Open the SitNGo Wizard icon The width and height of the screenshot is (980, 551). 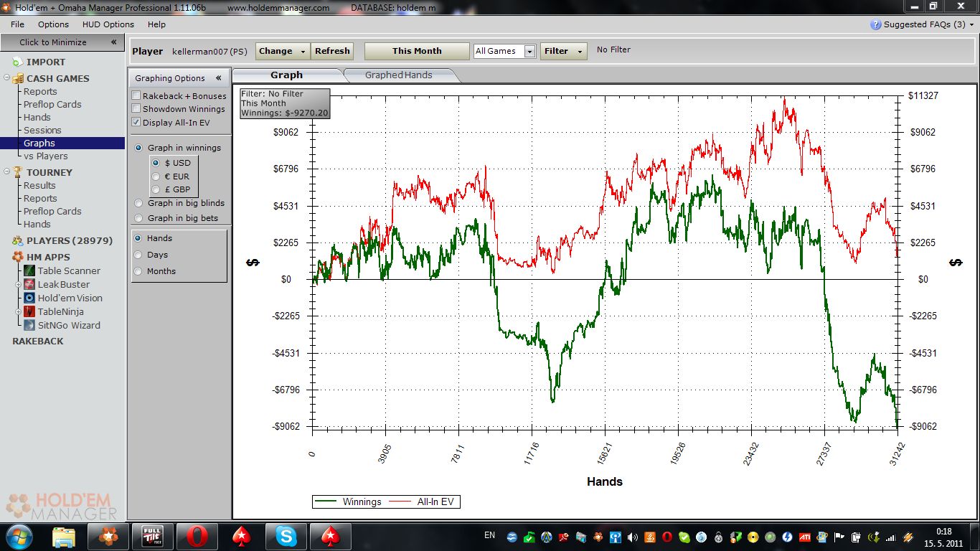coord(29,325)
